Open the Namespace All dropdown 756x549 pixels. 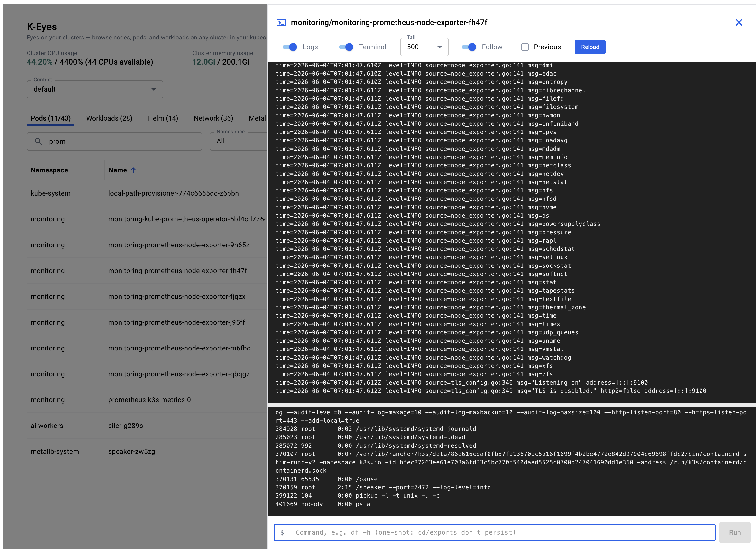coord(239,142)
